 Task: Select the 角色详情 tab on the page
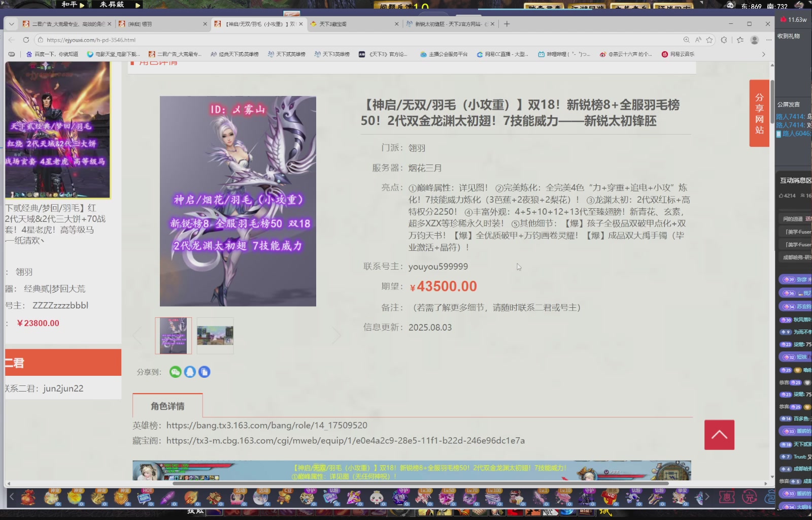[x=167, y=406]
